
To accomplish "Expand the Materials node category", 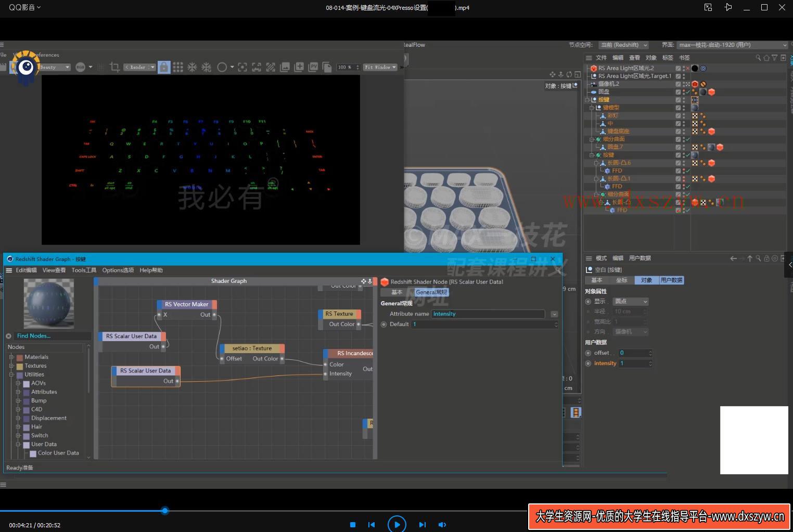I will tap(11, 357).
